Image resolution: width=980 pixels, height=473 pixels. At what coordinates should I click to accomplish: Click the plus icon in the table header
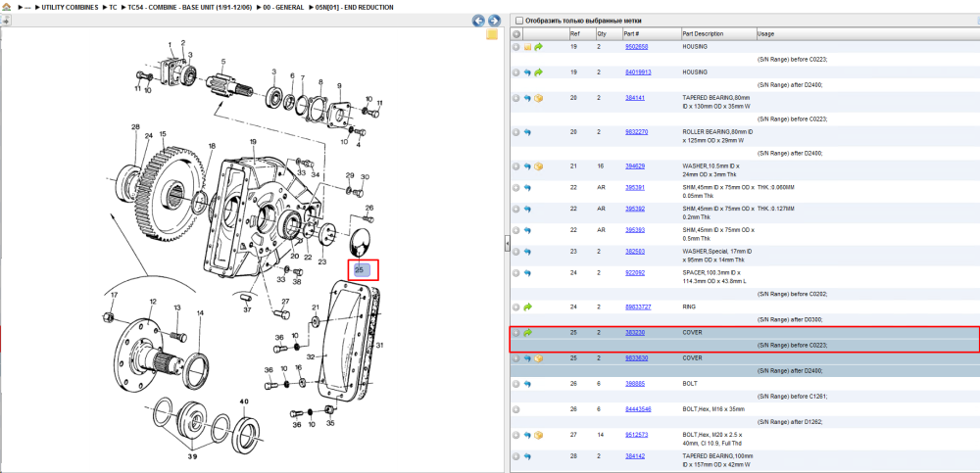click(x=516, y=33)
